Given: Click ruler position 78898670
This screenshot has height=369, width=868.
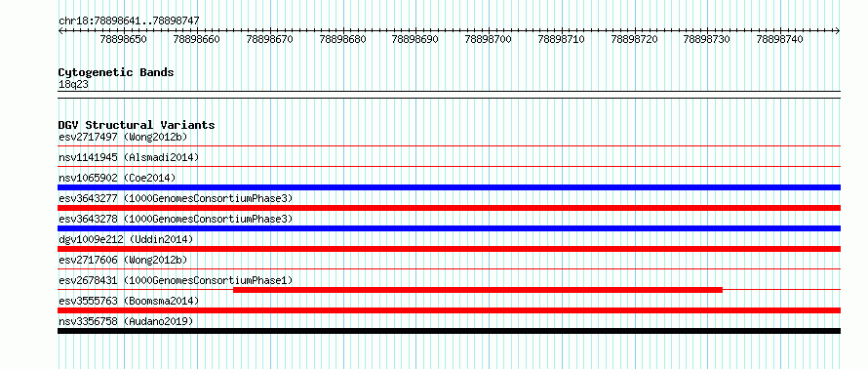Looking at the screenshot, I should [269, 39].
